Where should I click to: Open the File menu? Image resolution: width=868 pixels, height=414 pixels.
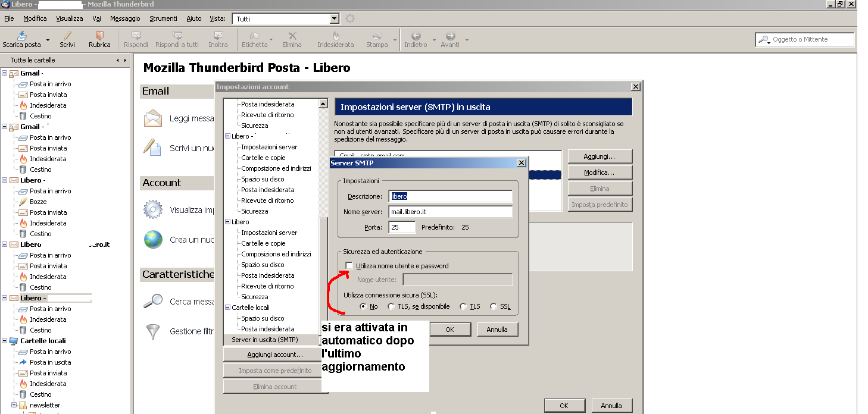(x=9, y=18)
